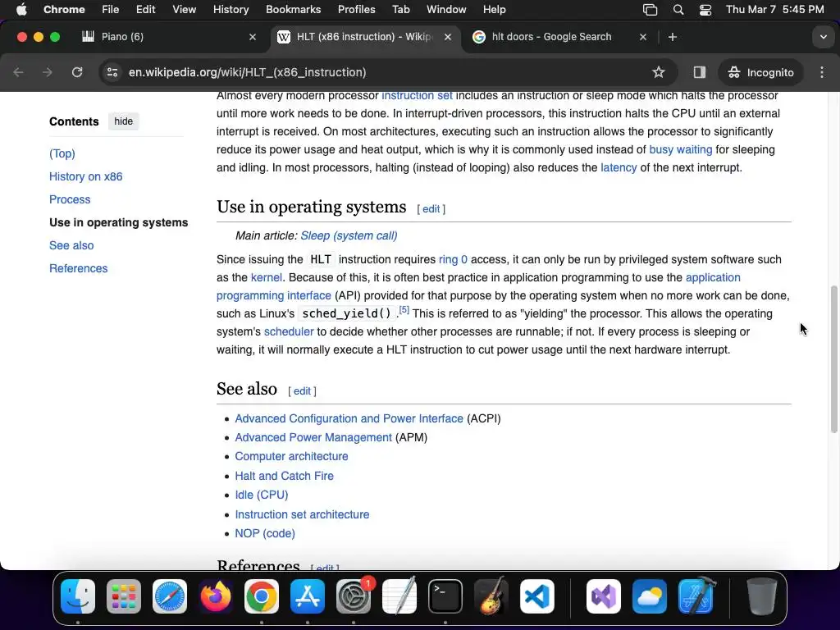Viewport: 840px width, 630px height.
Task: Open the latency link
Action: point(619,168)
